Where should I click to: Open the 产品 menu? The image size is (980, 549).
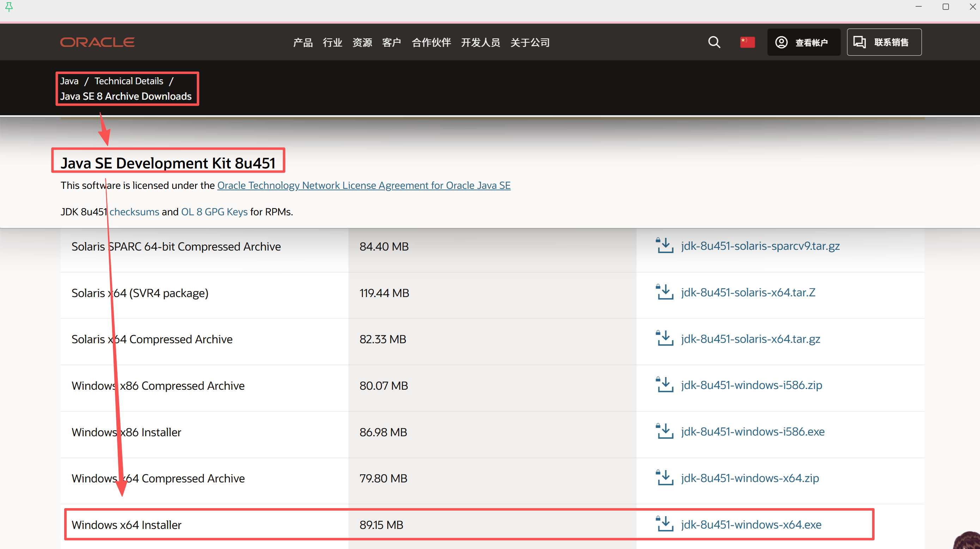click(303, 43)
